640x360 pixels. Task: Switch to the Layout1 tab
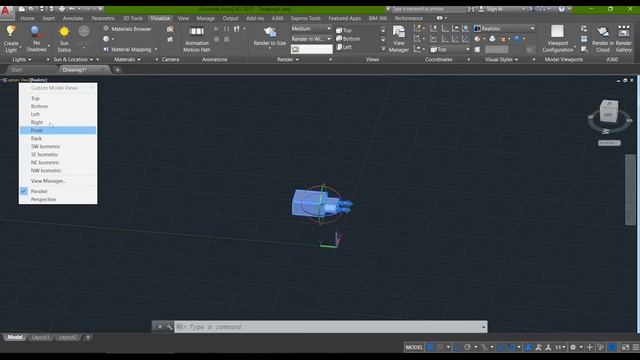(40, 338)
